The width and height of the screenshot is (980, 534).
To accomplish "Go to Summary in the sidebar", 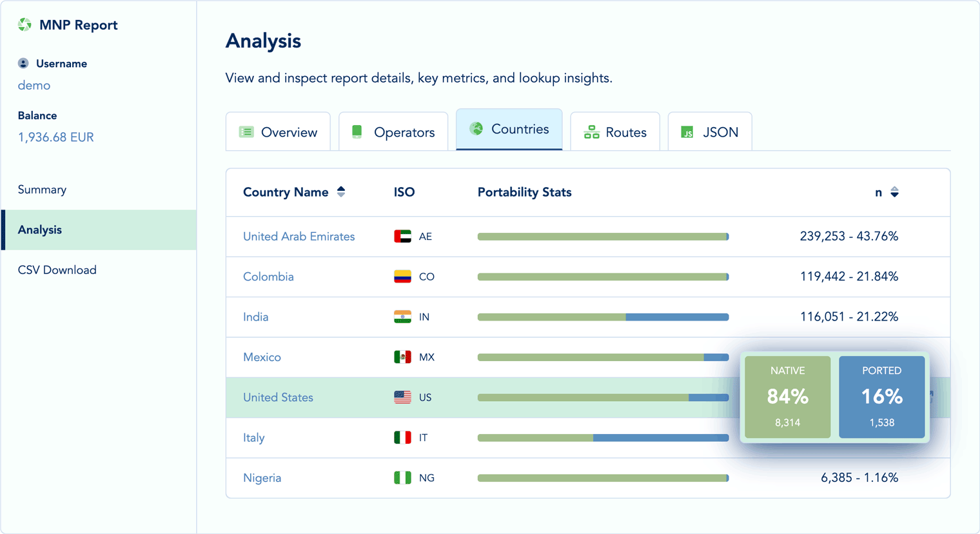I will (42, 190).
